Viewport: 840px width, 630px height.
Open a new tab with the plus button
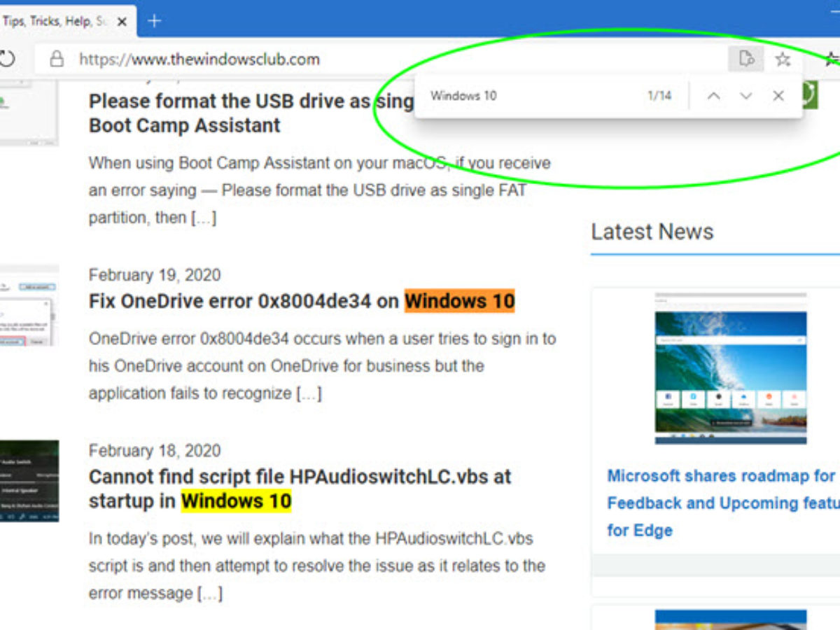coord(155,21)
